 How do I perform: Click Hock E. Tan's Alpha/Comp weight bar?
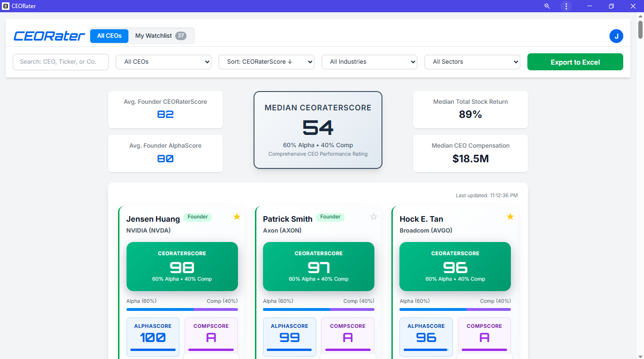pos(455,309)
